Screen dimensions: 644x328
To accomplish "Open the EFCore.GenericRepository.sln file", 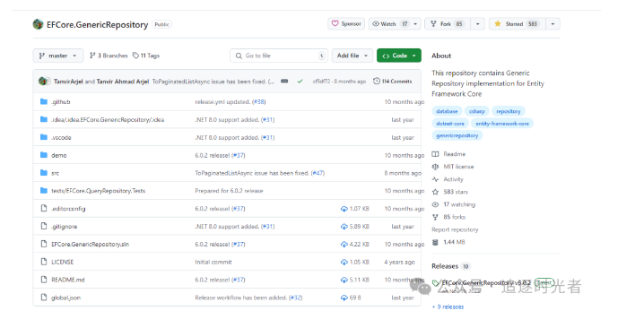I will click(90, 245).
